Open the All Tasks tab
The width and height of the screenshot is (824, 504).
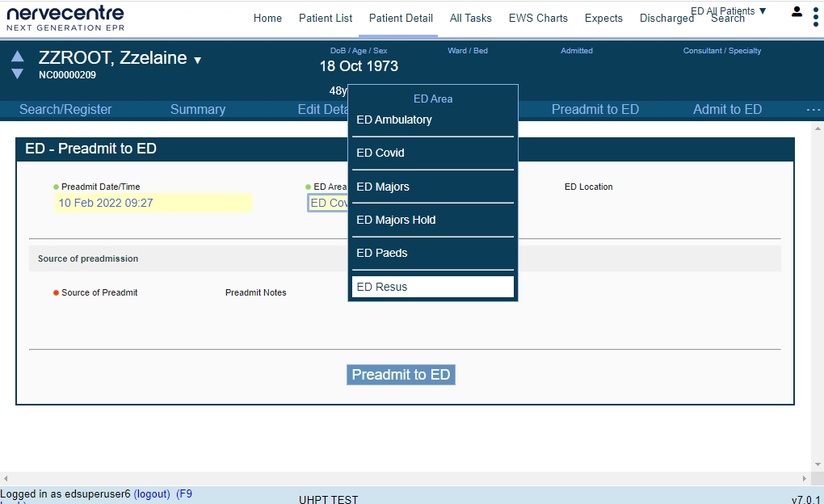pos(470,18)
